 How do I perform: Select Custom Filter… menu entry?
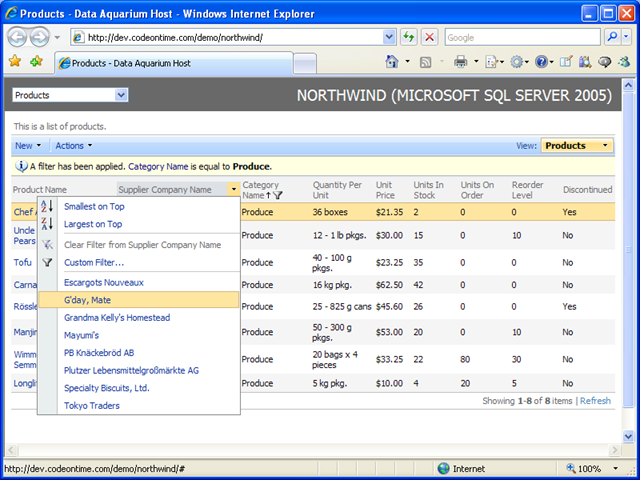(94, 262)
